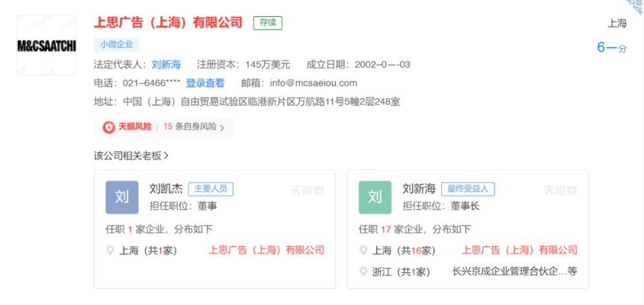Click the company address text
The height and width of the screenshot is (305, 644).
coord(262,102)
